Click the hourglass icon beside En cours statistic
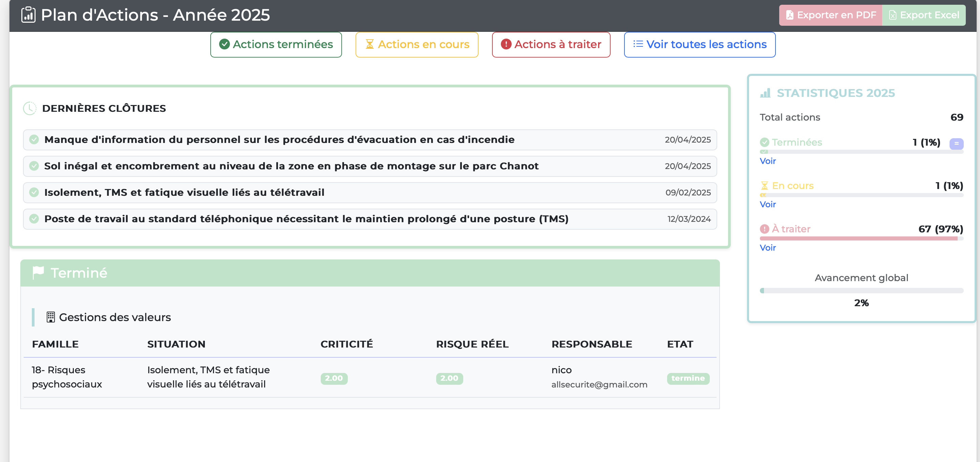Screen dimensions: 980x462 [x=764, y=186]
